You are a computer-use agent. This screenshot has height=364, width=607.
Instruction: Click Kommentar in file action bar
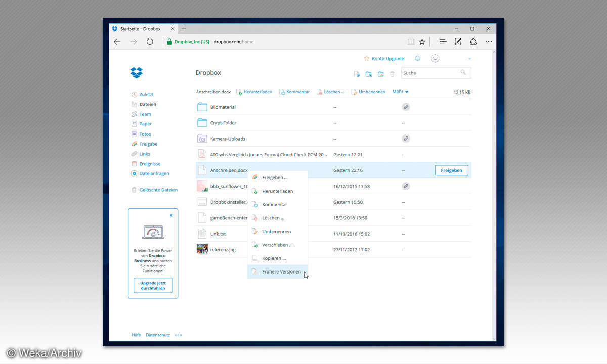(x=294, y=92)
